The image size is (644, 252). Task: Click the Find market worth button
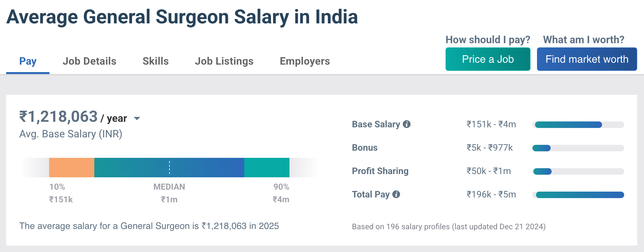click(587, 59)
